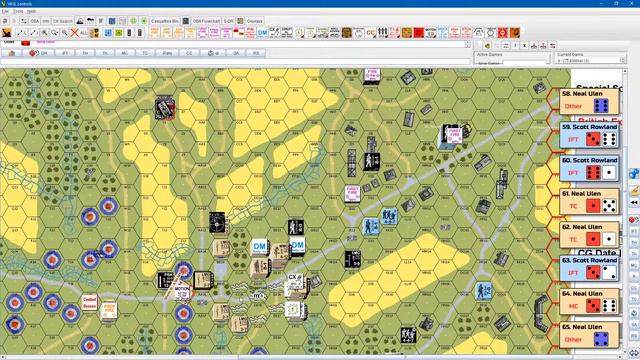The height and width of the screenshot is (360, 640).
Task: Click the stopwatch icon in toolbar
Action: pyautogui.click(x=491, y=33)
